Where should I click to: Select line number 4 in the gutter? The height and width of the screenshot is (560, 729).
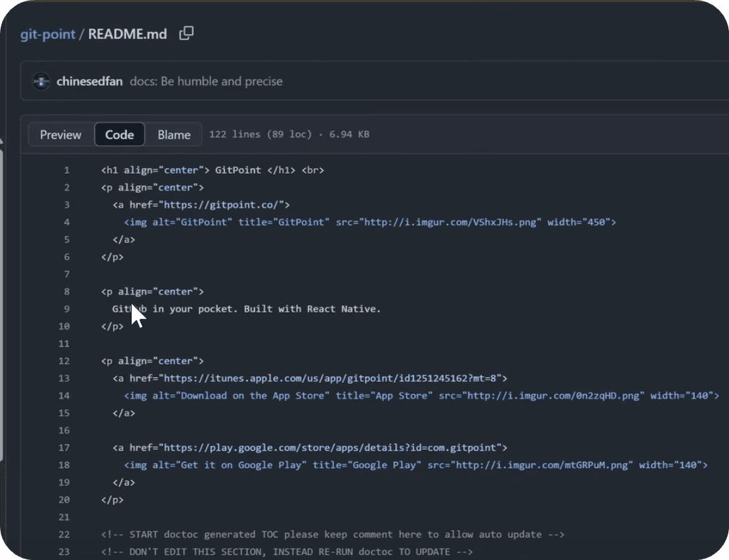click(x=67, y=222)
